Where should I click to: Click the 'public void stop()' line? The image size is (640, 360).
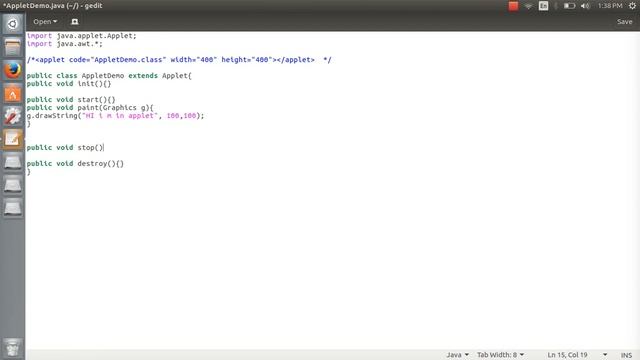tap(65, 147)
